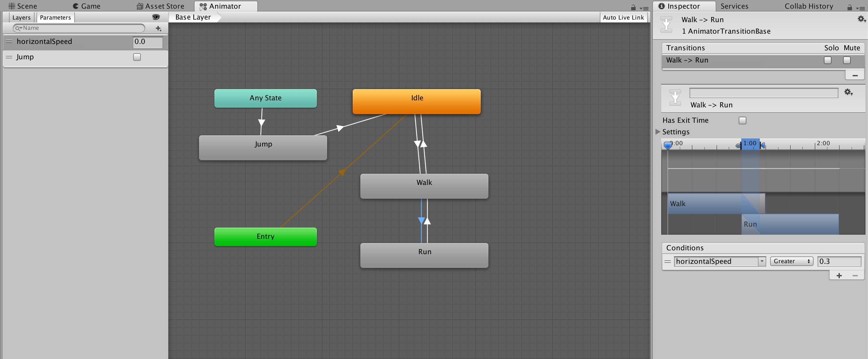Toggle the Jump parameter checkbox

coord(137,56)
